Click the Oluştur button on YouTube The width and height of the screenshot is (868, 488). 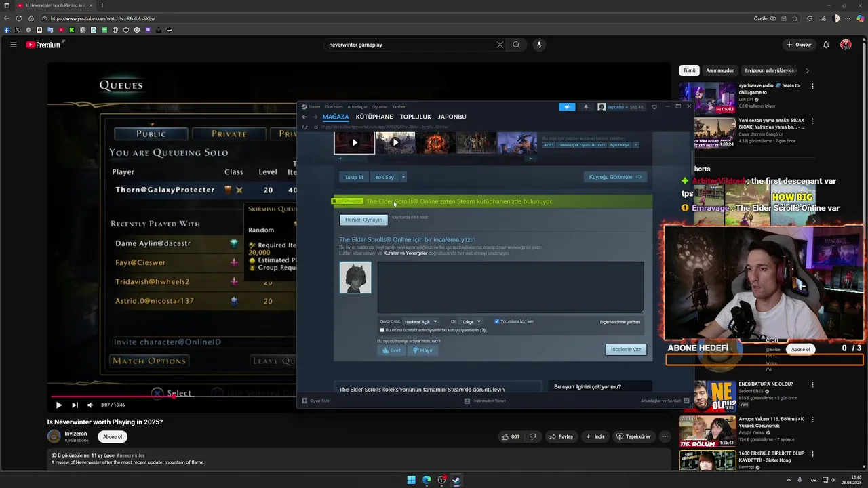pyautogui.click(x=799, y=45)
